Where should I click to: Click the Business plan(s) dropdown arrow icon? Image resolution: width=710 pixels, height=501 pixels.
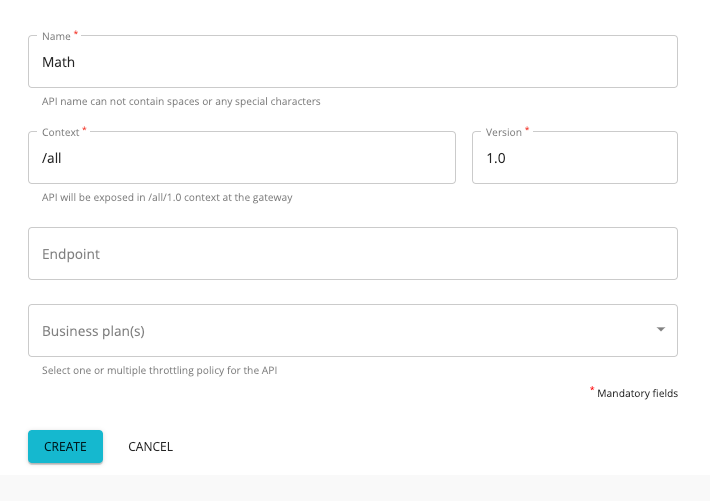tap(661, 329)
